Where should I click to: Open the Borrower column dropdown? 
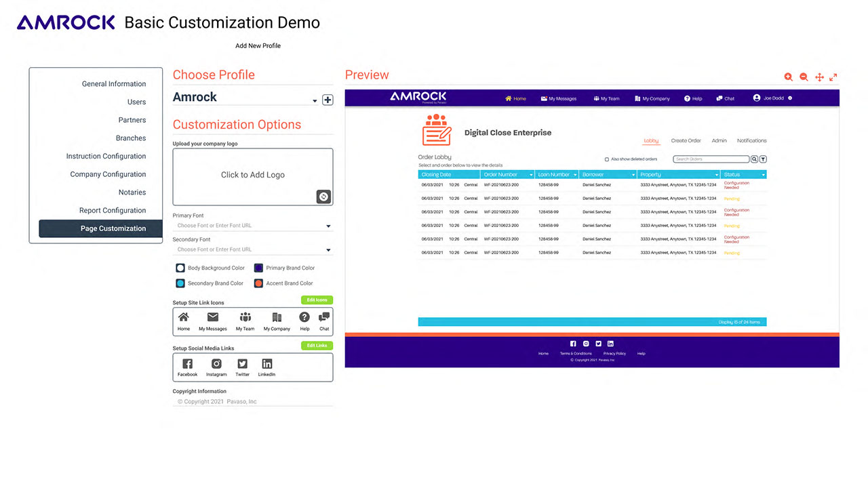pyautogui.click(x=633, y=175)
